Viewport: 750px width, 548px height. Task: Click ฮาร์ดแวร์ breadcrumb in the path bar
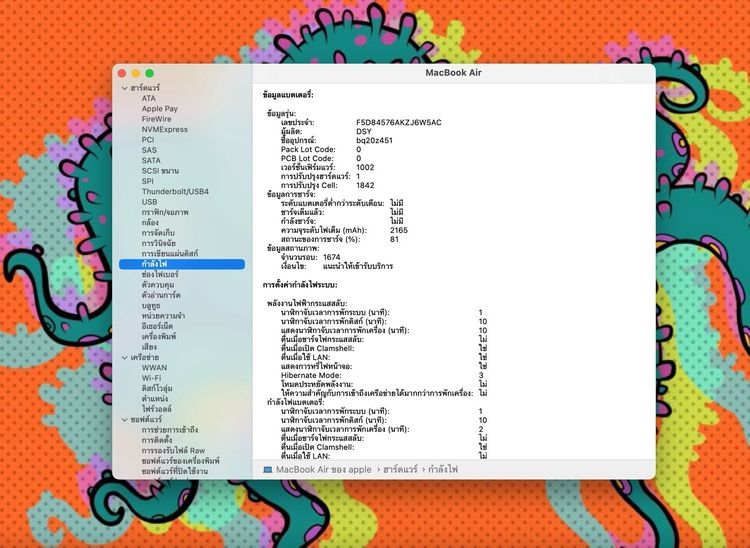pos(400,470)
